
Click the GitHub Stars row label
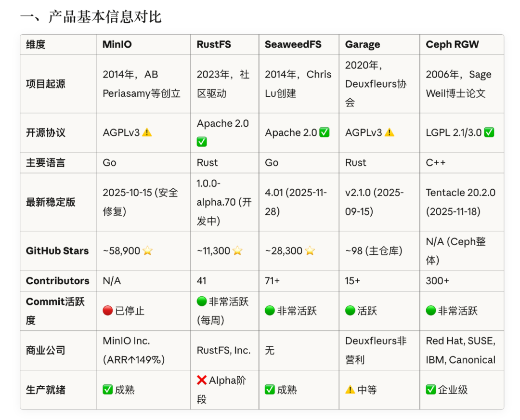point(57,251)
